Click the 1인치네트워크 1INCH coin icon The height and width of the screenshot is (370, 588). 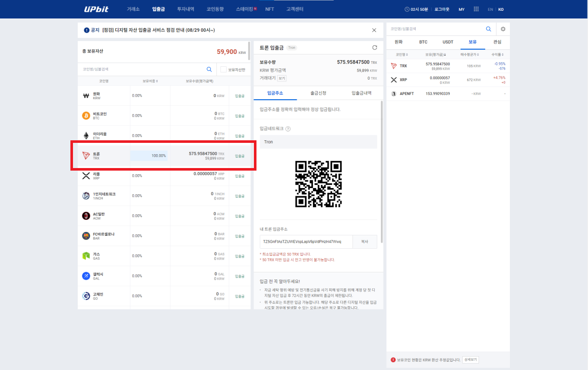click(x=86, y=196)
